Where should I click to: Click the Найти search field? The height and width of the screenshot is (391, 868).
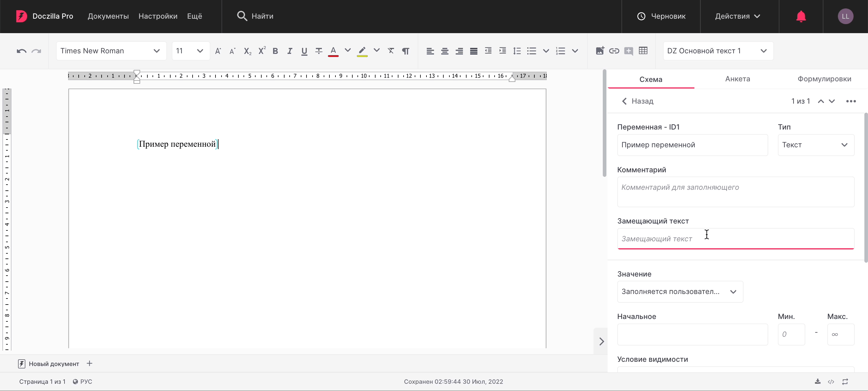(x=255, y=16)
